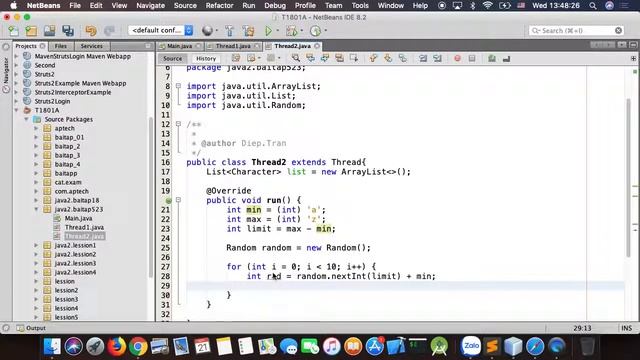Image resolution: width=640 pixels, height=360 pixels.
Task: Switch to Source view button
Action: [172, 59]
